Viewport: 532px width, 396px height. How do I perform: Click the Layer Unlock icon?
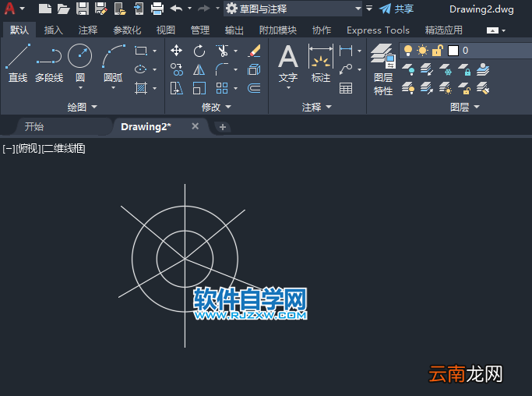coord(464,89)
